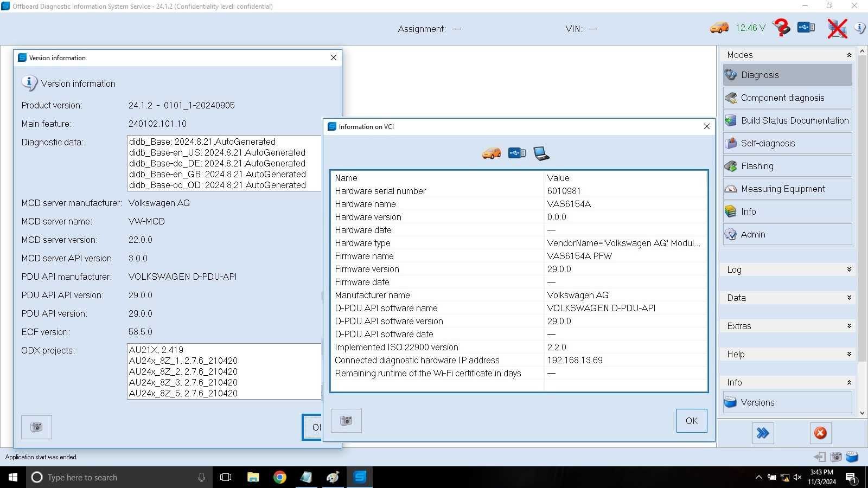Open Task View on taskbar
This screenshot has width=868, height=488.
click(226, 477)
